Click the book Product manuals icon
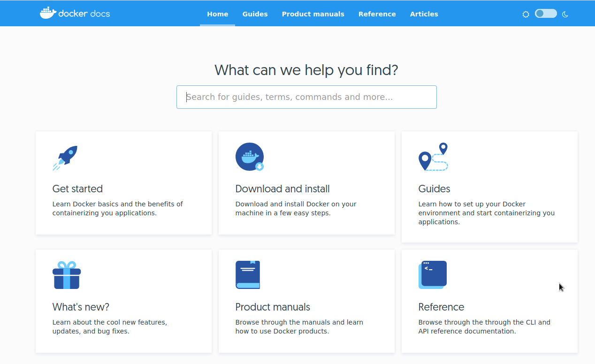 click(248, 275)
